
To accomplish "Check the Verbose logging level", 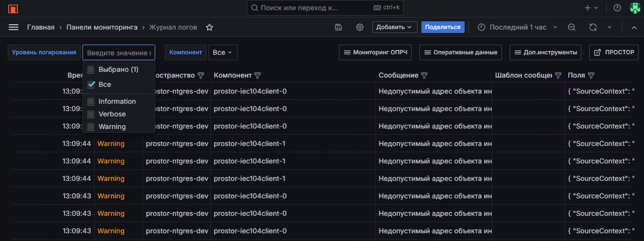I will tap(91, 114).
